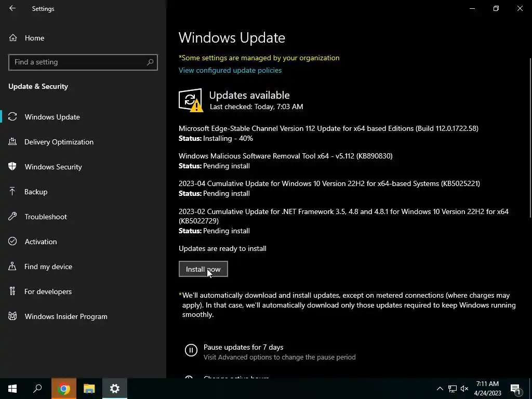Open the Home settings page icon
This screenshot has width=532, height=399.
13,37
